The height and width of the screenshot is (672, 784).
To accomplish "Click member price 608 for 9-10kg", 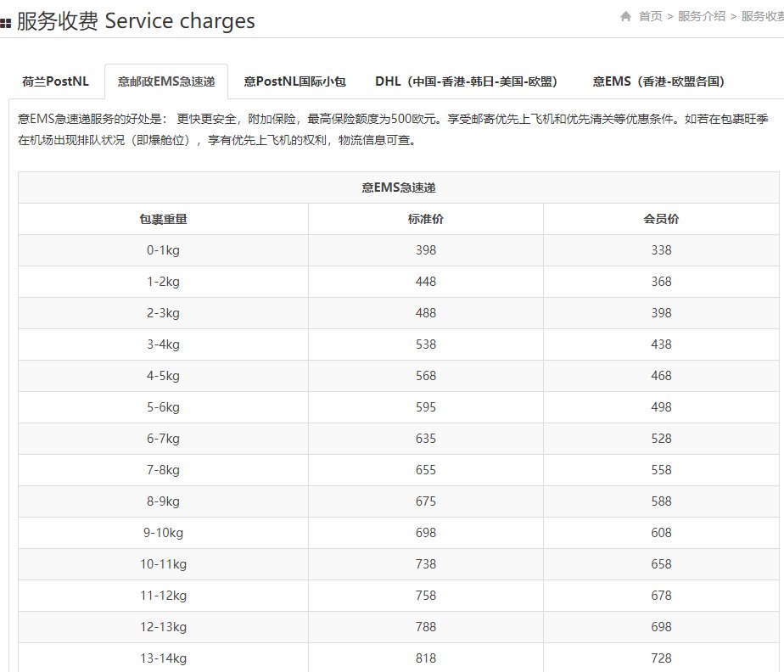I will click(x=661, y=533).
